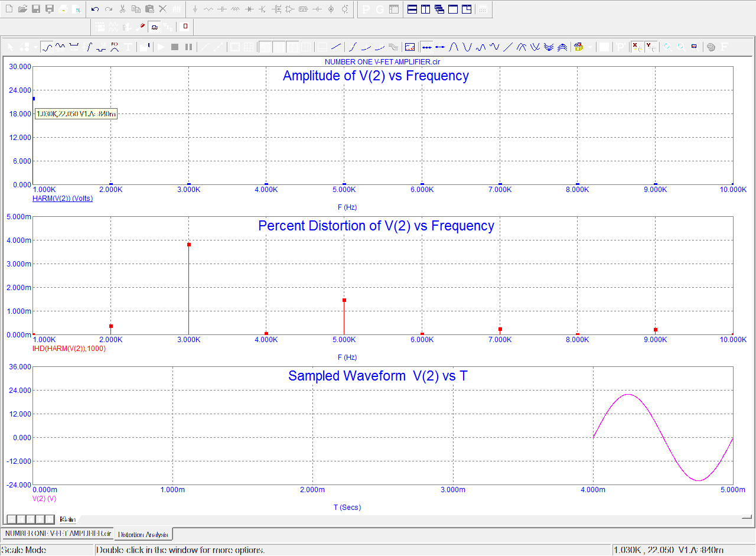Click the Zoom In magnifier icon
The image size is (756, 556).
point(667,47)
